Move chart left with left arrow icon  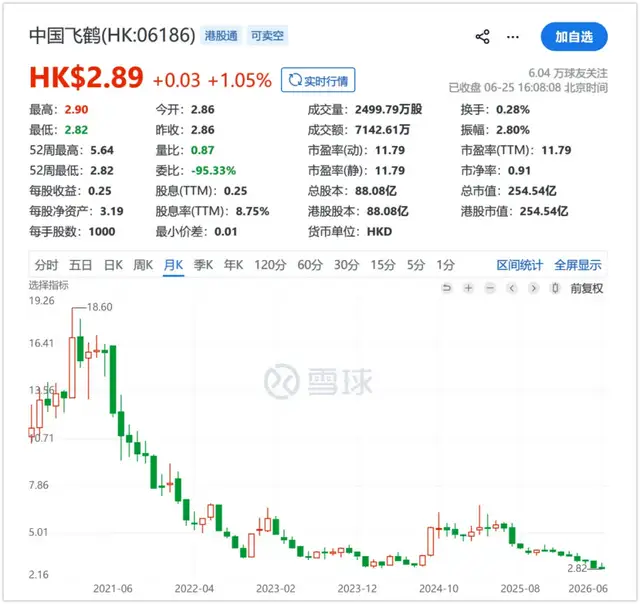pos(511,288)
